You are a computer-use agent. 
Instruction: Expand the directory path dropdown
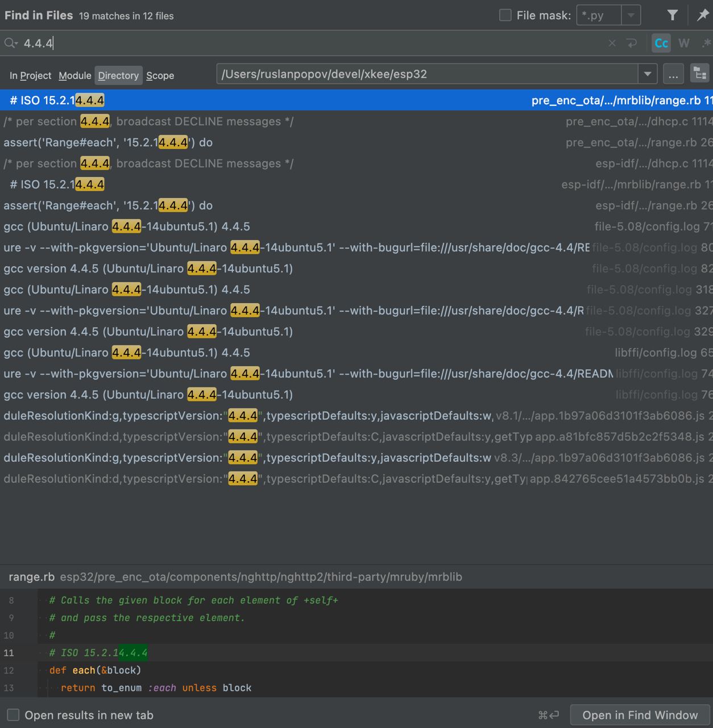coord(647,74)
